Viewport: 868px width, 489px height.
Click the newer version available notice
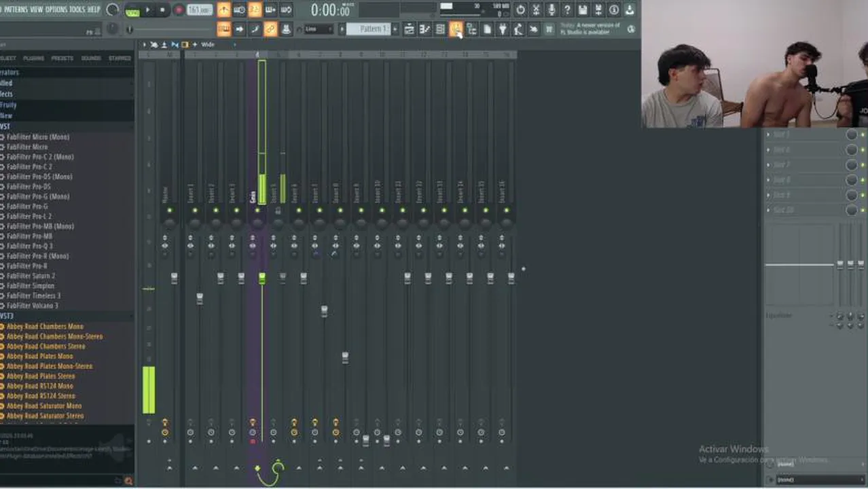tap(590, 29)
